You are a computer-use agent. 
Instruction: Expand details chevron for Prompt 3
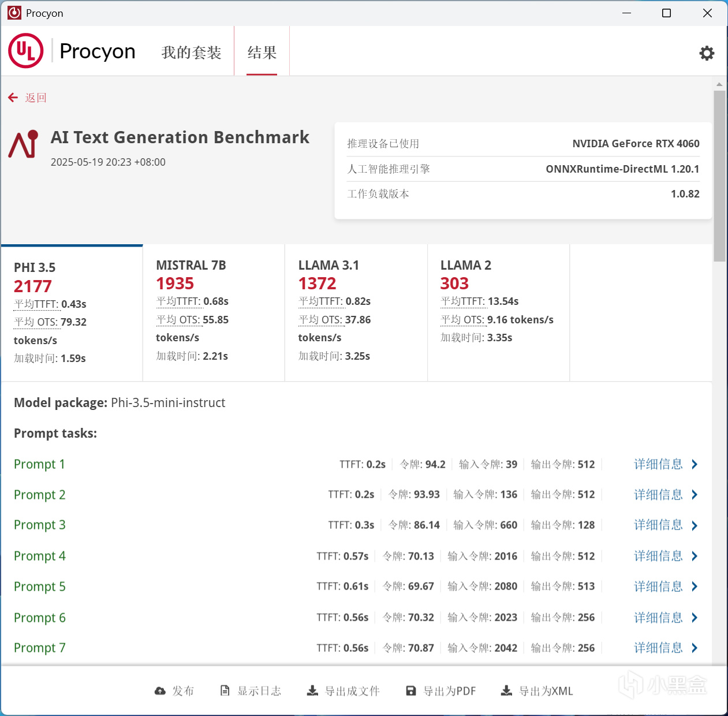pyautogui.click(x=695, y=525)
